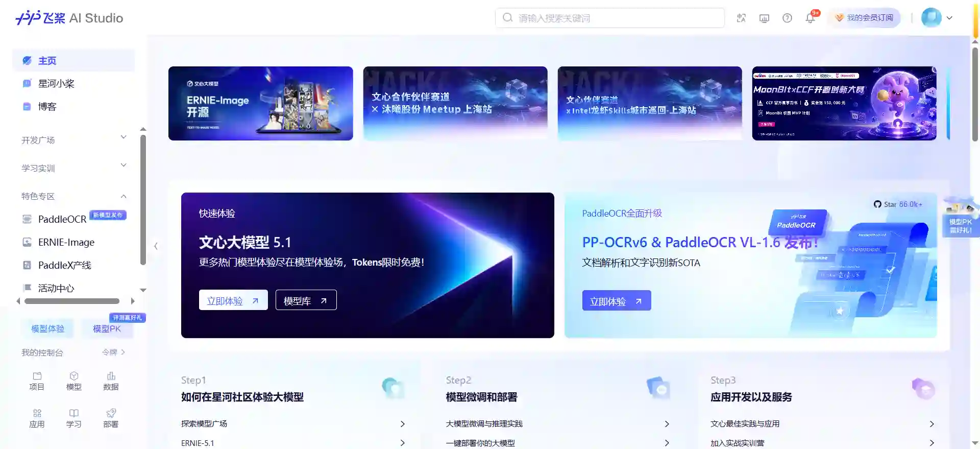Click the page scrollbar down arrow
The image size is (980, 449).
coord(975,443)
